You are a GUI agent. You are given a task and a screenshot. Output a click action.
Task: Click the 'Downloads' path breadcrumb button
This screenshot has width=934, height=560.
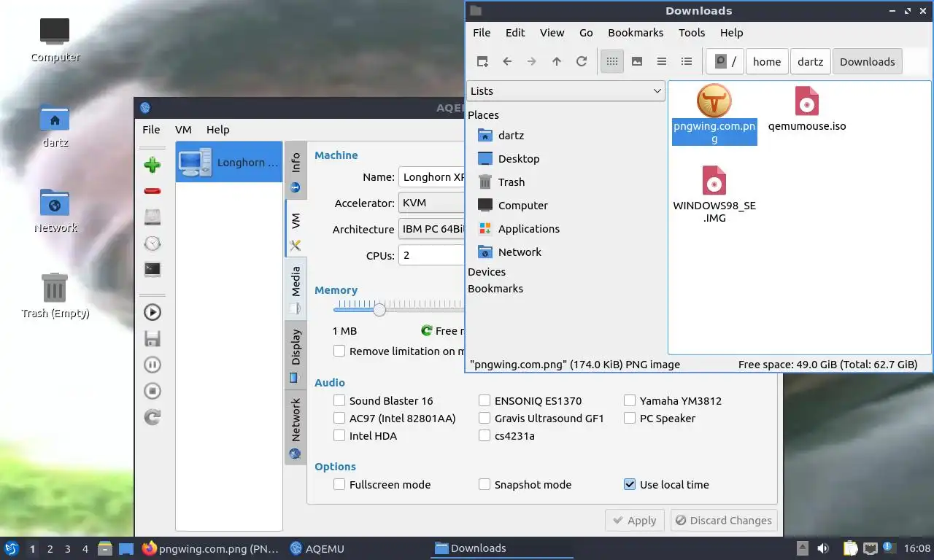(867, 61)
